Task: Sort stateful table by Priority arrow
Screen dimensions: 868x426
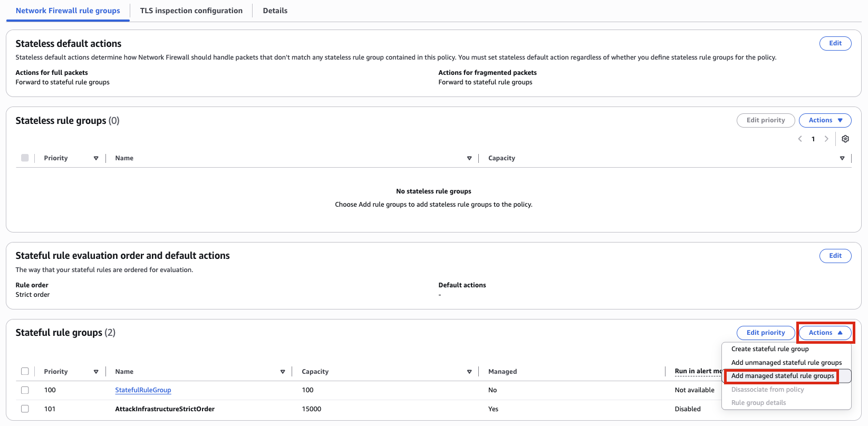Action: pos(96,372)
